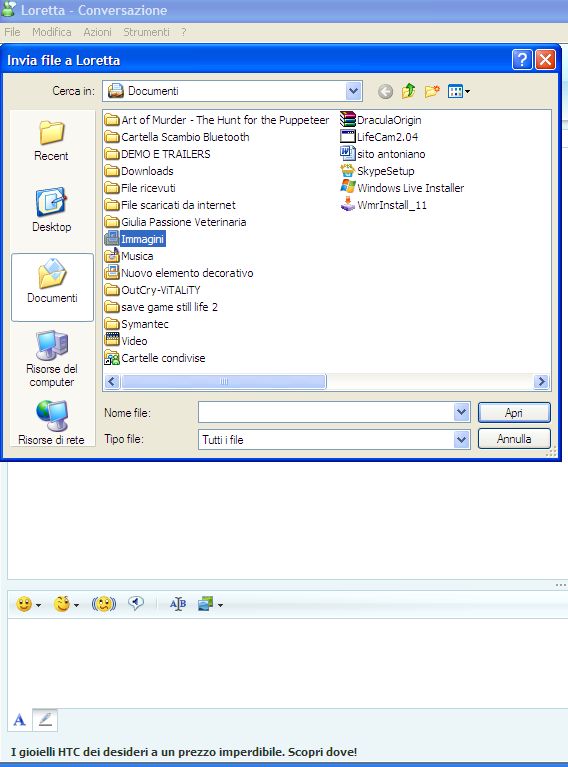Image resolution: width=568 pixels, height=767 pixels.
Task: Expand the Tipo file dropdown
Action: (x=461, y=439)
